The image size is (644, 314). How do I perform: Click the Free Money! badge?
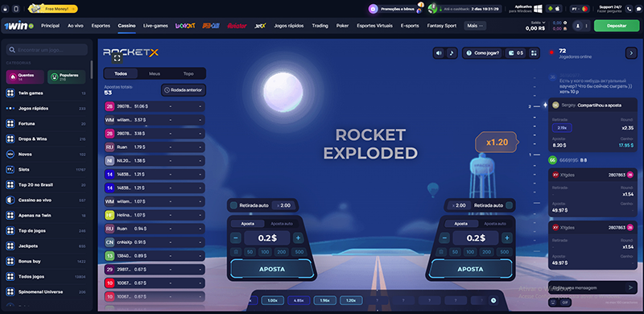point(53,9)
